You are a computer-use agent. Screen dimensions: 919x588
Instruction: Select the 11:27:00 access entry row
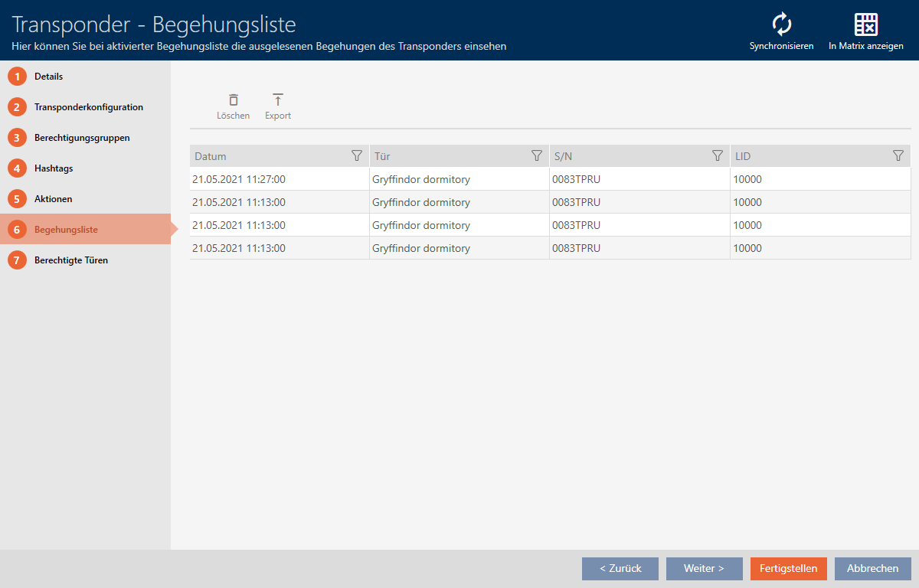click(x=459, y=179)
